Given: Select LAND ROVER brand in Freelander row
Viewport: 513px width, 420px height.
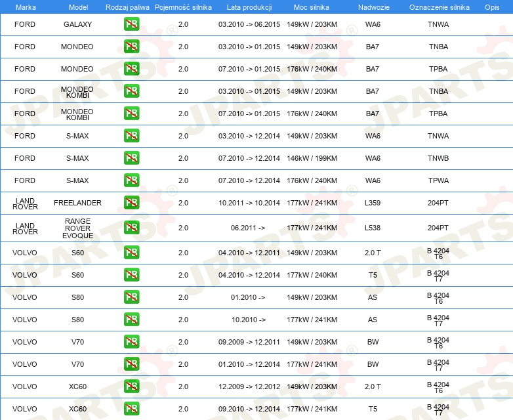Looking at the screenshot, I should 25,203.
